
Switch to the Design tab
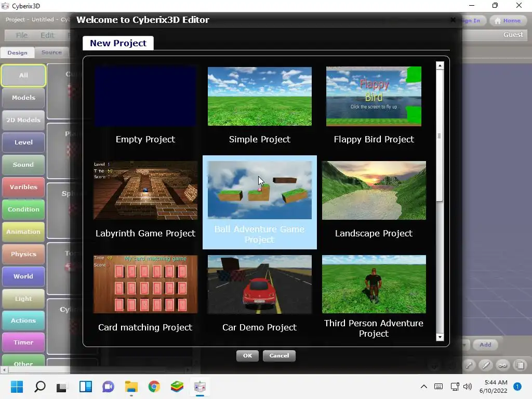[17, 52]
